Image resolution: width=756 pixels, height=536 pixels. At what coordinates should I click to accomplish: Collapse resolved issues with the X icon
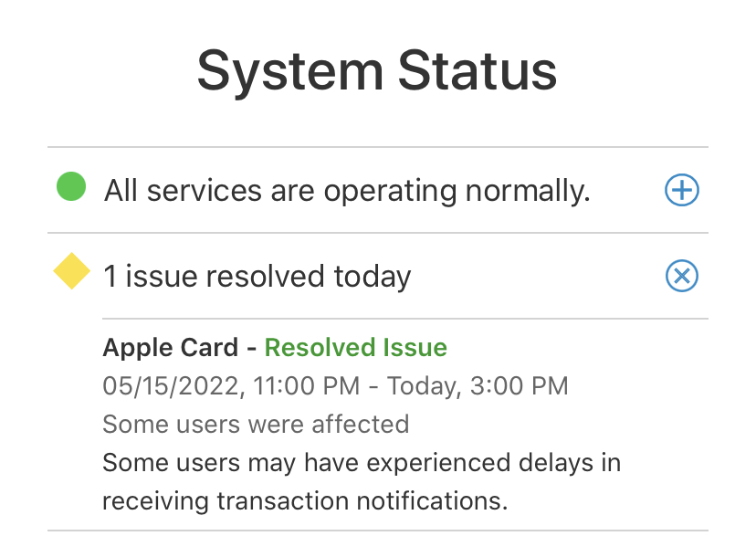coord(682,276)
